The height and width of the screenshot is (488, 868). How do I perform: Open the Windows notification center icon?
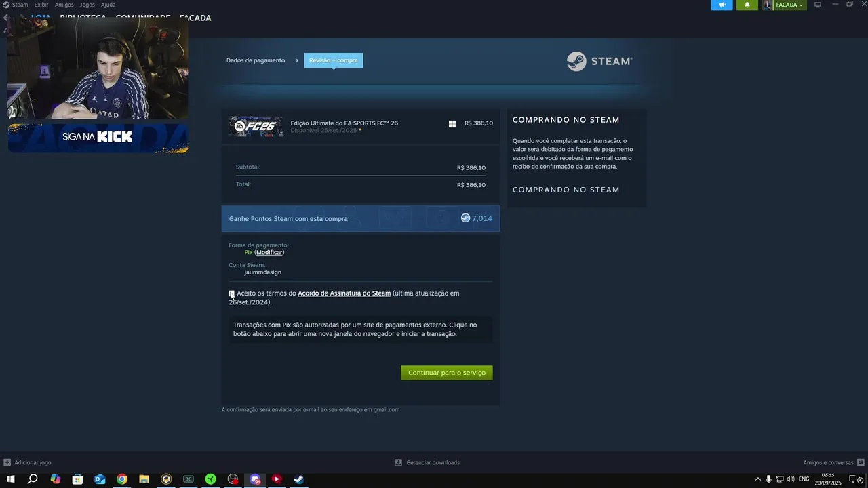point(854,479)
